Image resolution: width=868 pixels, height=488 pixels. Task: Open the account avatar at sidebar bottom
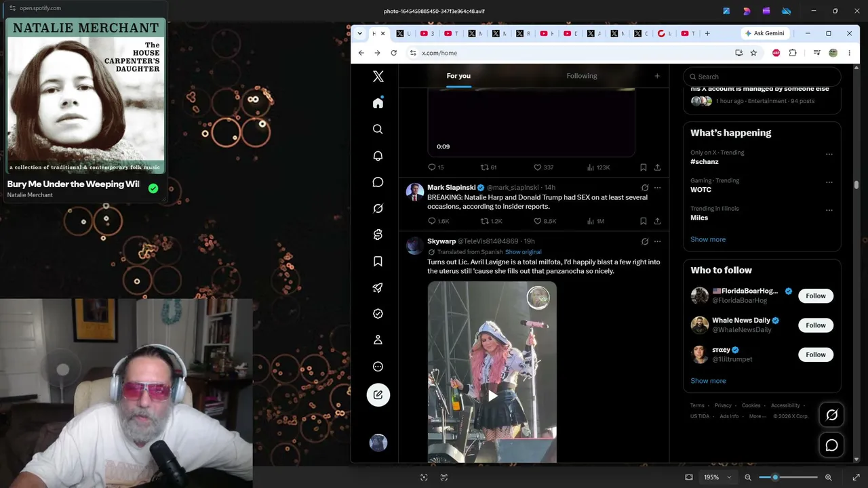[x=378, y=443]
